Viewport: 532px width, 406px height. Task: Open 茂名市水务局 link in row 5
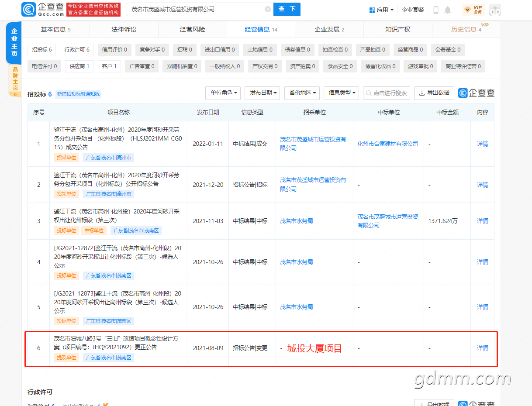[297, 307]
